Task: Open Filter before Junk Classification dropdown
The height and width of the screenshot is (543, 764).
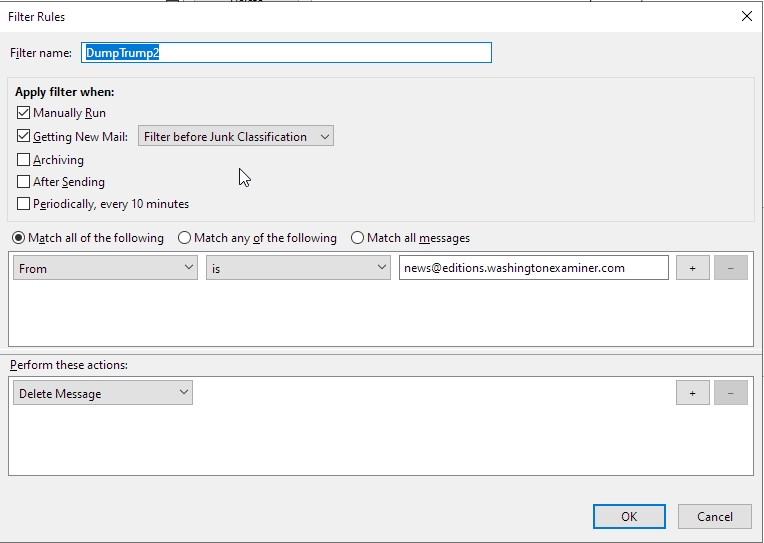Action: 236,136
